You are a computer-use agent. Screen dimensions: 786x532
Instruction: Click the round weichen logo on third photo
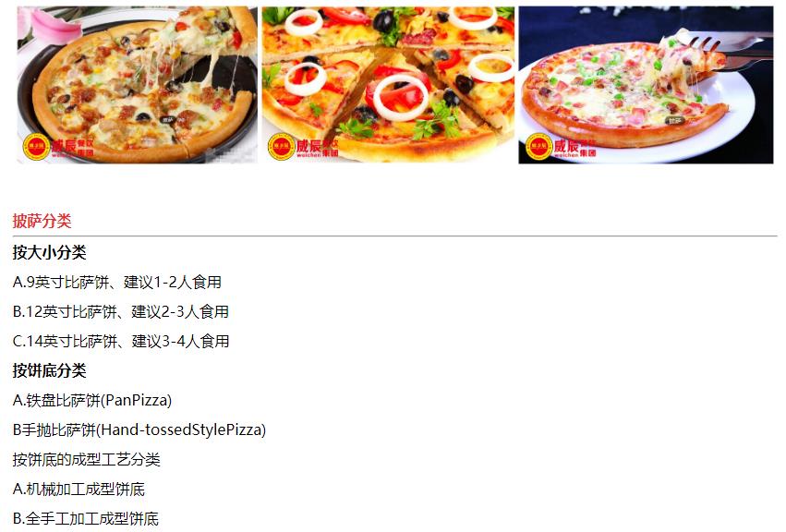tap(538, 147)
